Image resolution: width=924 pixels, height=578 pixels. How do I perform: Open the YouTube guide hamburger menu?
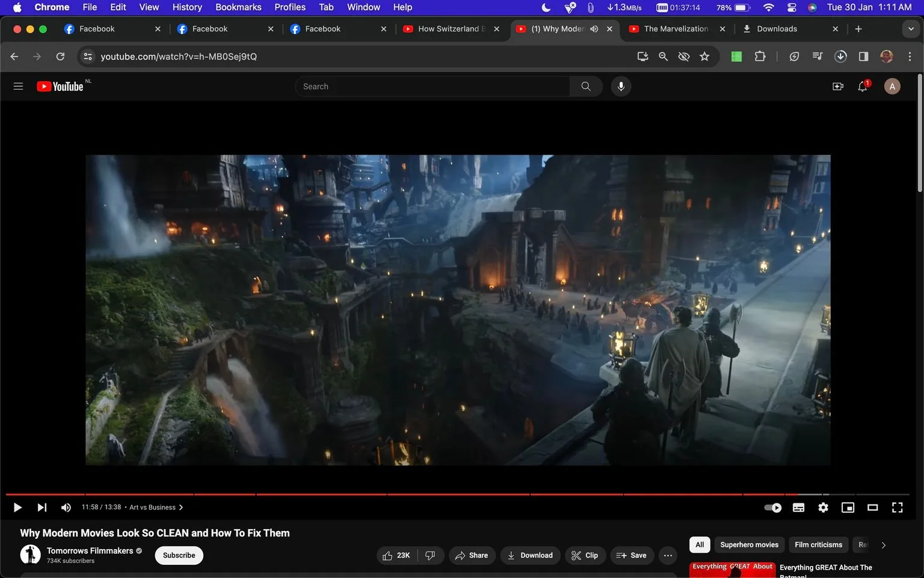[18, 86]
